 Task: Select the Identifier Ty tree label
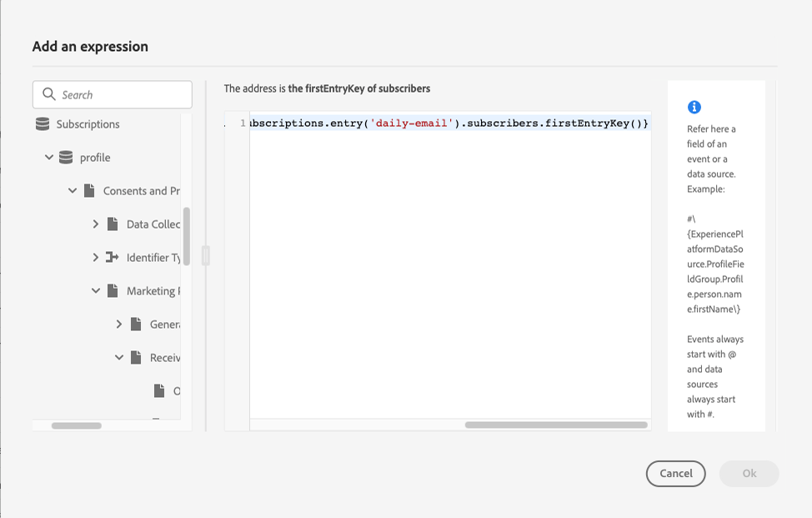coord(153,258)
